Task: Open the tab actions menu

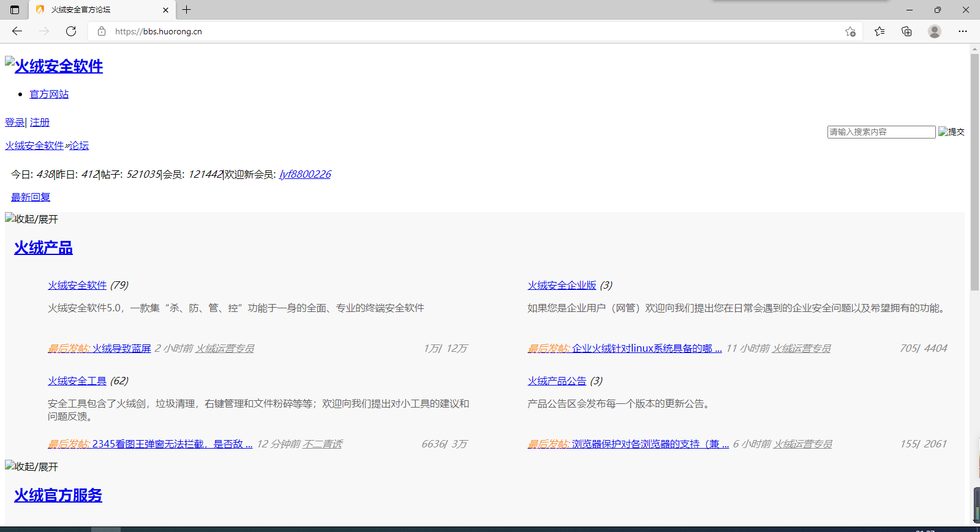Action: point(15,10)
